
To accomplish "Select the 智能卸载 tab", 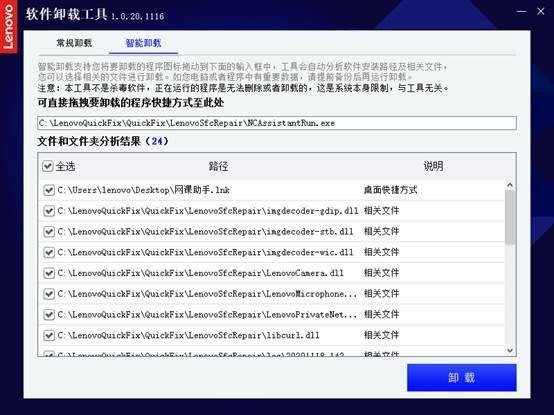I will (143, 43).
